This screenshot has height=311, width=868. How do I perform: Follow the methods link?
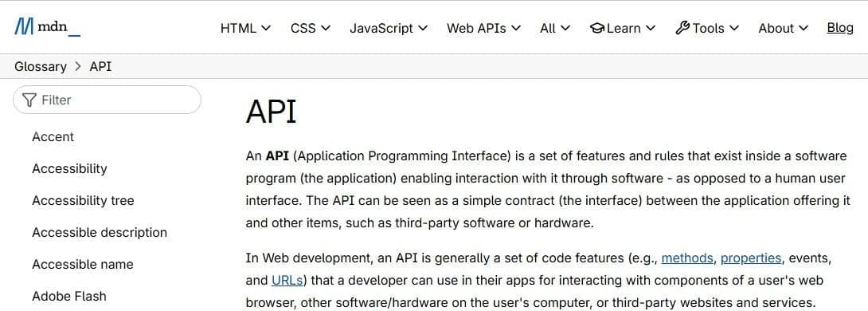(687, 258)
